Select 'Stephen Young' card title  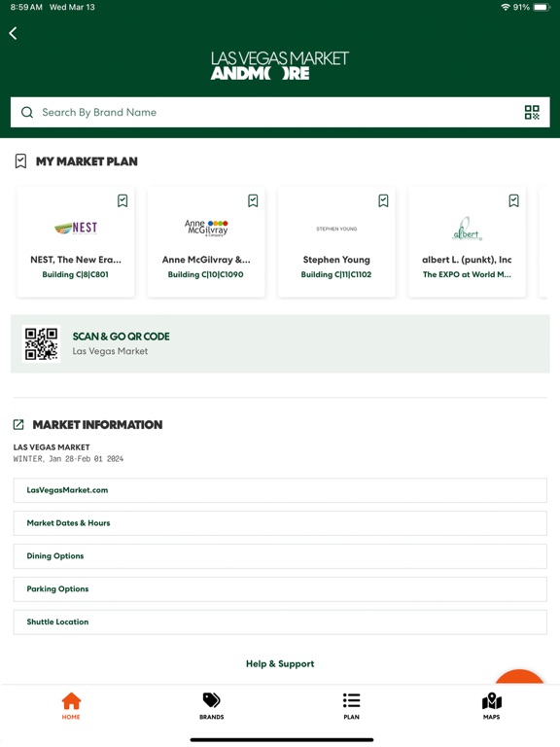(336, 260)
